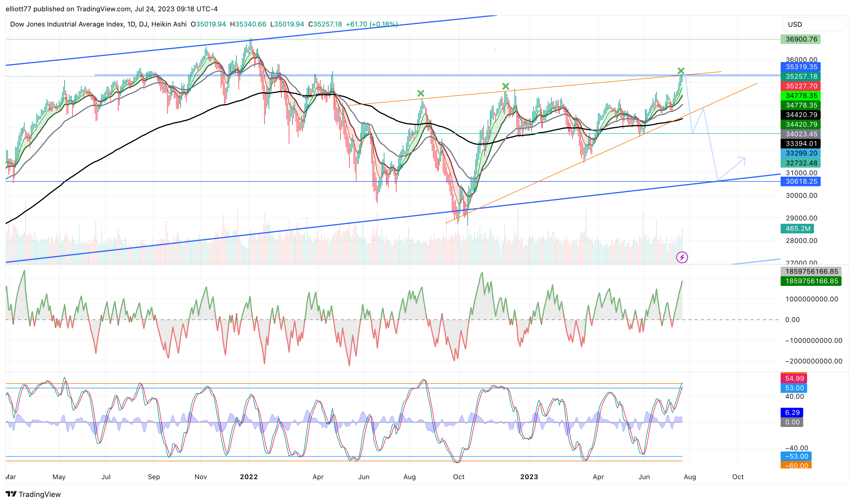Click the 6.29 histogram value label

click(792, 412)
